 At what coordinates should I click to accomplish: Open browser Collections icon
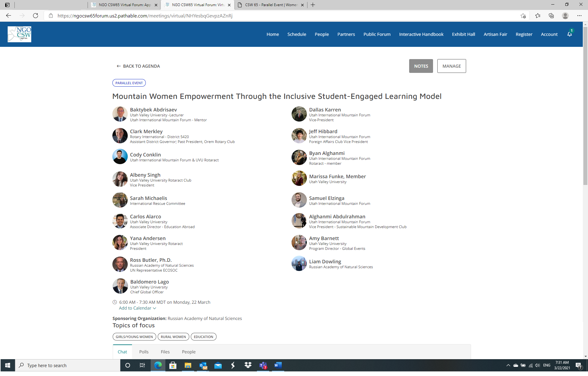coord(551,16)
